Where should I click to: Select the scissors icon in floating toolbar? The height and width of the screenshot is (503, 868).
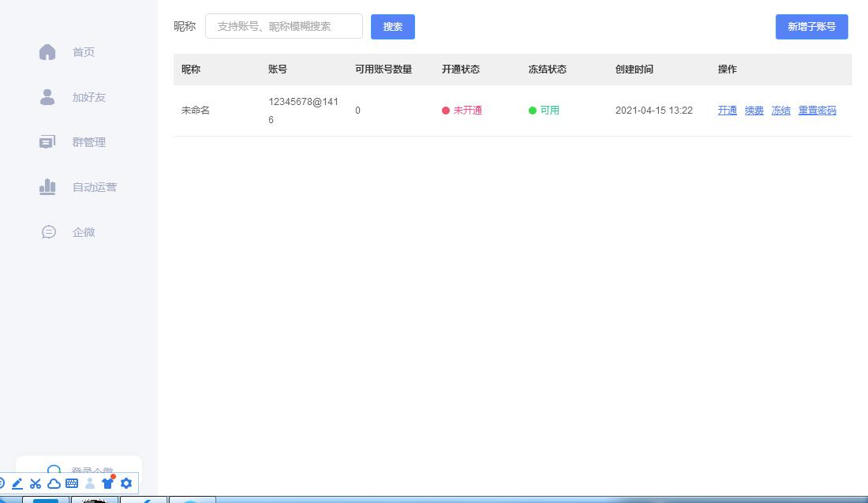point(36,483)
